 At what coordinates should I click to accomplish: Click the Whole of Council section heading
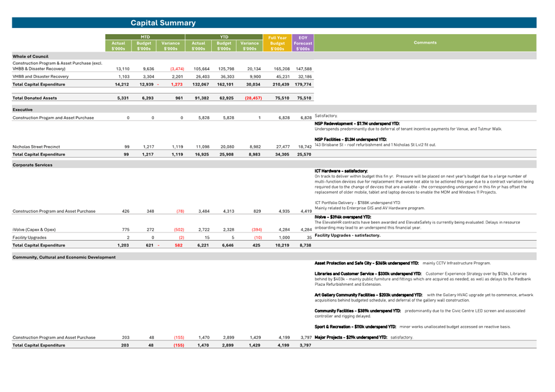[30, 56]
